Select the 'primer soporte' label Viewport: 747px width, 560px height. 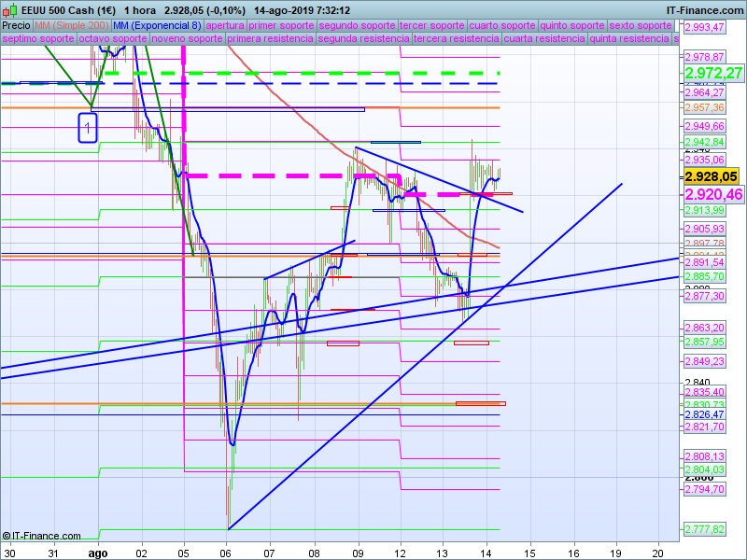tap(282, 25)
